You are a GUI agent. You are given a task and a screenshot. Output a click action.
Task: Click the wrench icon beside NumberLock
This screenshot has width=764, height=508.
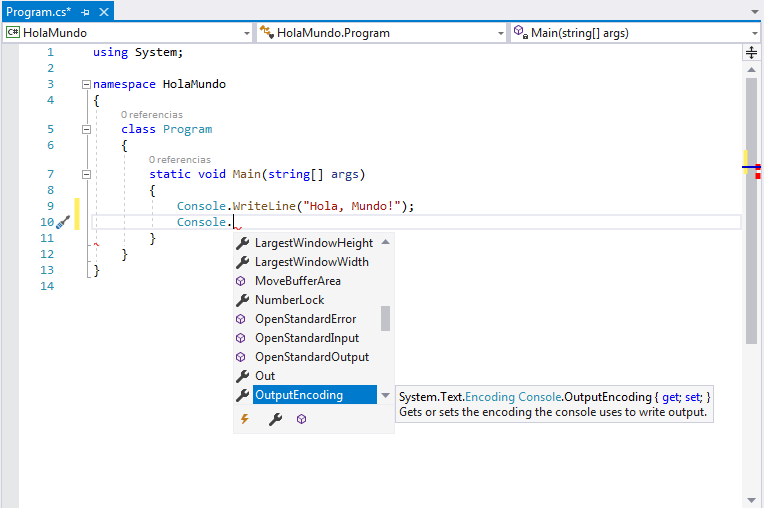pyautogui.click(x=242, y=300)
